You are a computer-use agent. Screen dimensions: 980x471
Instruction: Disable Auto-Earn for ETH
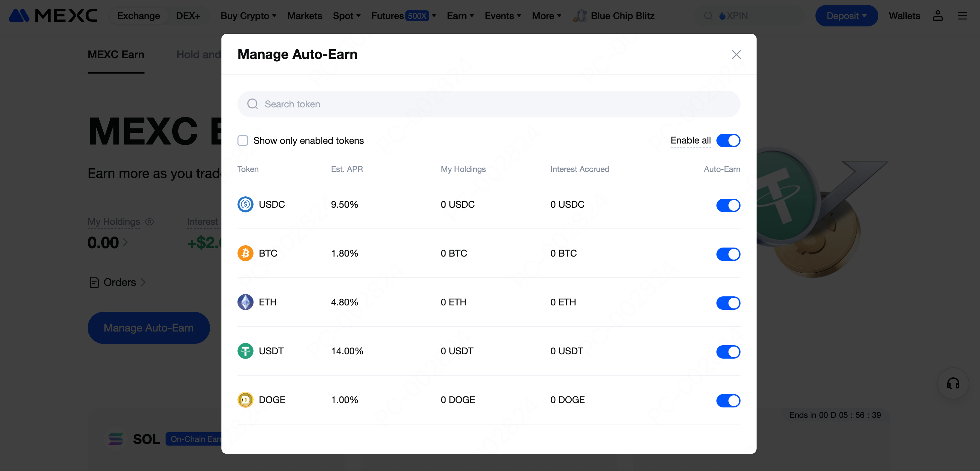[x=728, y=303]
